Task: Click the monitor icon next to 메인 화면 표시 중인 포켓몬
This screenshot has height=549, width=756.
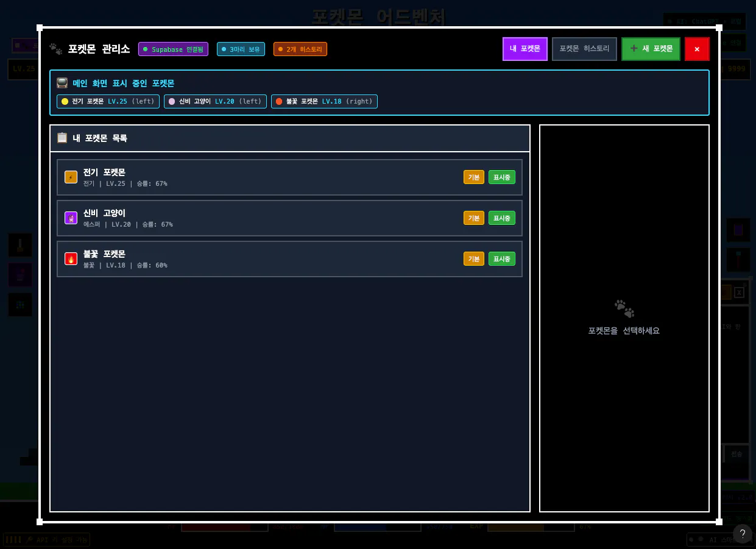Action: tap(62, 83)
